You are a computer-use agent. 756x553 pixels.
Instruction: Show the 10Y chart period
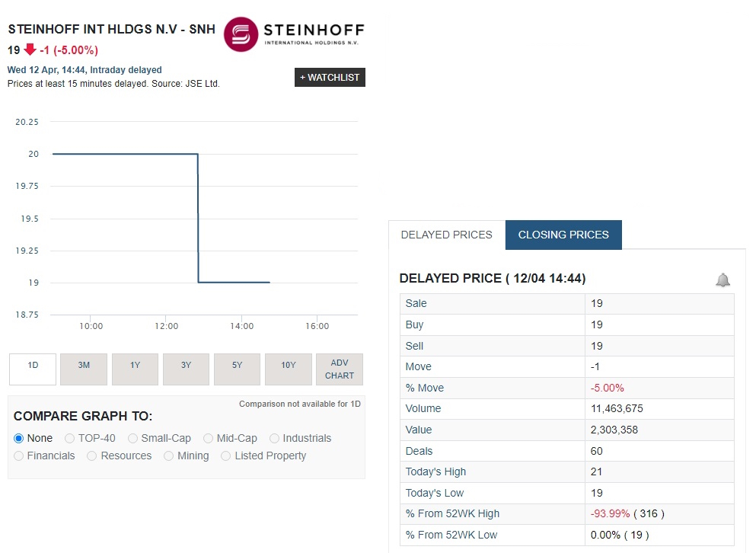[x=288, y=369]
